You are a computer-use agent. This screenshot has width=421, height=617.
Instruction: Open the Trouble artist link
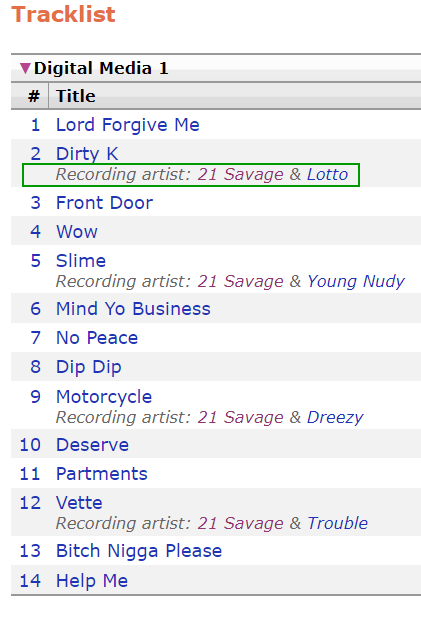click(x=337, y=523)
